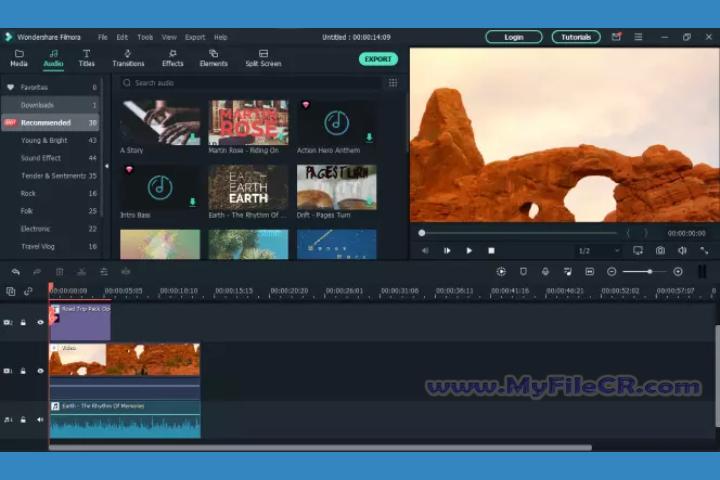Adjust preview volume speaker icon
Screen dimensions: 720x480
click(x=682, y=250)
